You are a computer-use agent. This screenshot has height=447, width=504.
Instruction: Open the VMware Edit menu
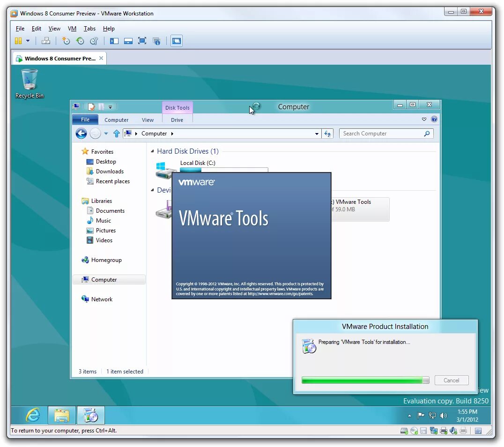37,29
